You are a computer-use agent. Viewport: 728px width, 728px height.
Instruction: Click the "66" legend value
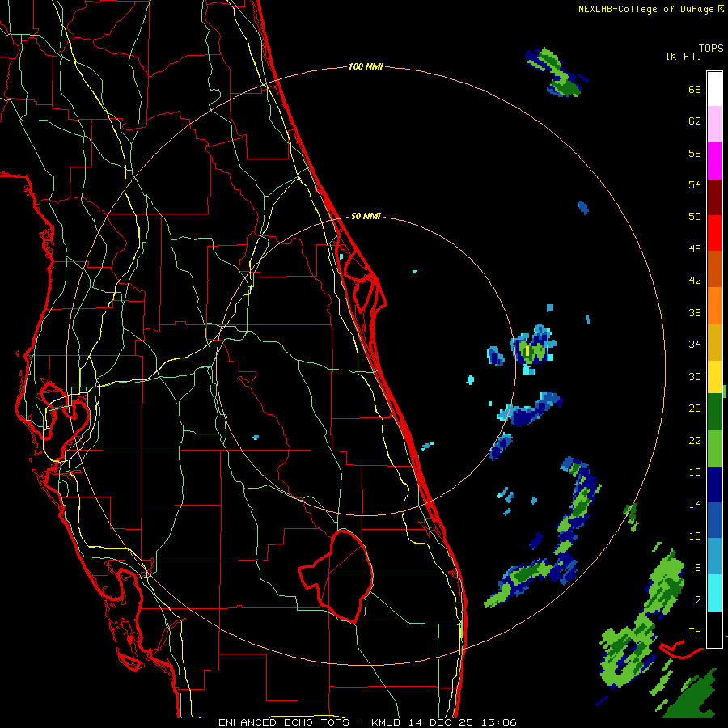695,90
